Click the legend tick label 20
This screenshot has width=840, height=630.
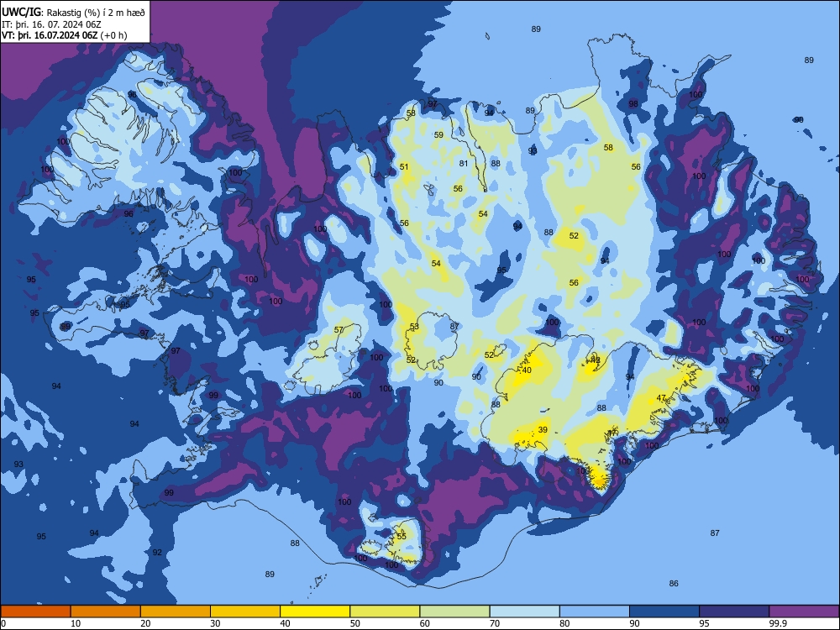click(145, 623)
